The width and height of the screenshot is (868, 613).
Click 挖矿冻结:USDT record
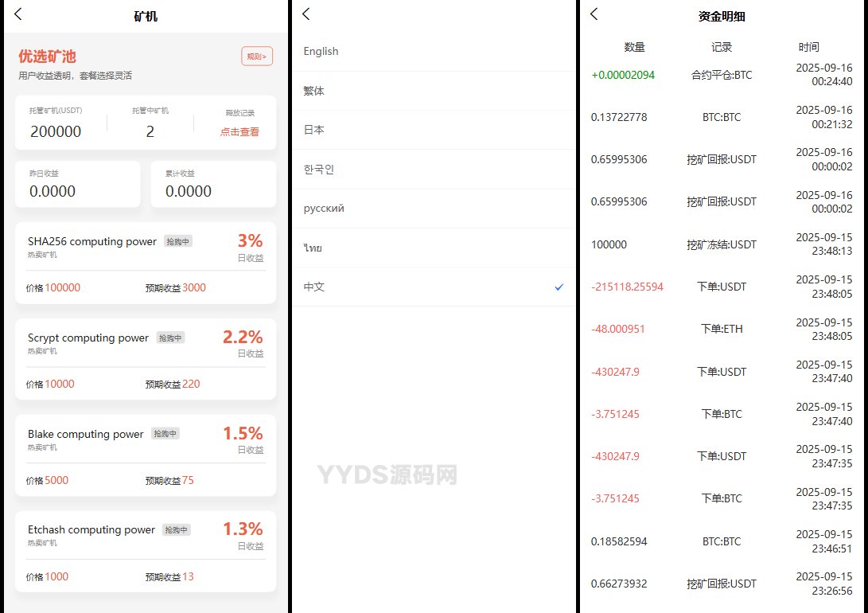[x=722, y=244]
